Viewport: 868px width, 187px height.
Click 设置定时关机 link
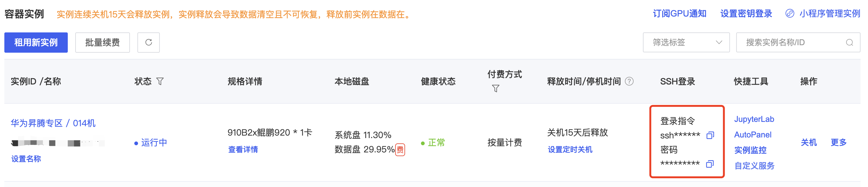570,150
